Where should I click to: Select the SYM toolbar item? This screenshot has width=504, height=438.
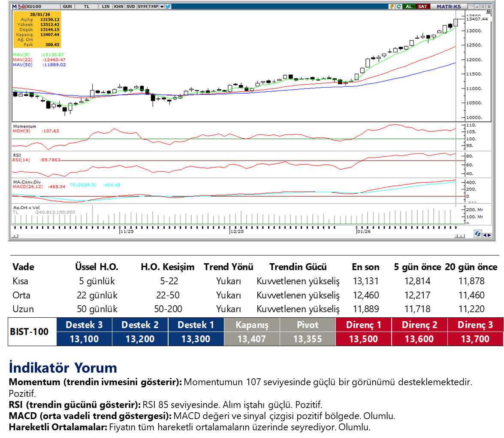pyautogui.click(x=142, y=6)
